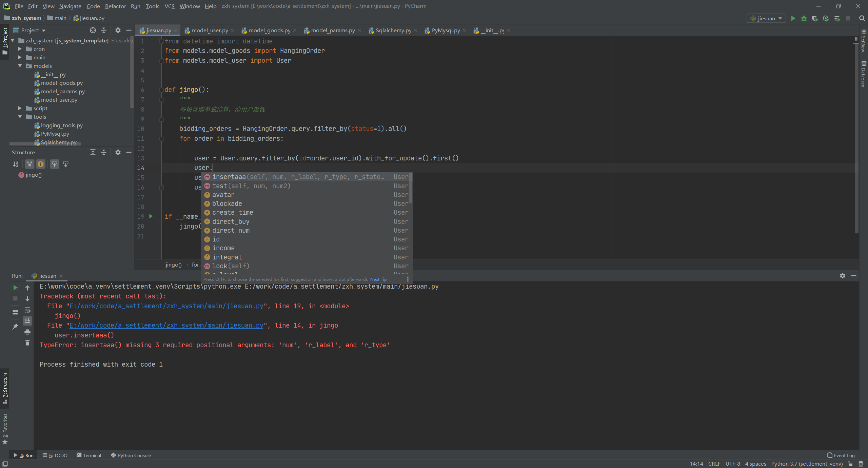Click the Profile run clock icon
Image resolution: width=868 pixels, height=468 pixels.
tap(826, 18)
